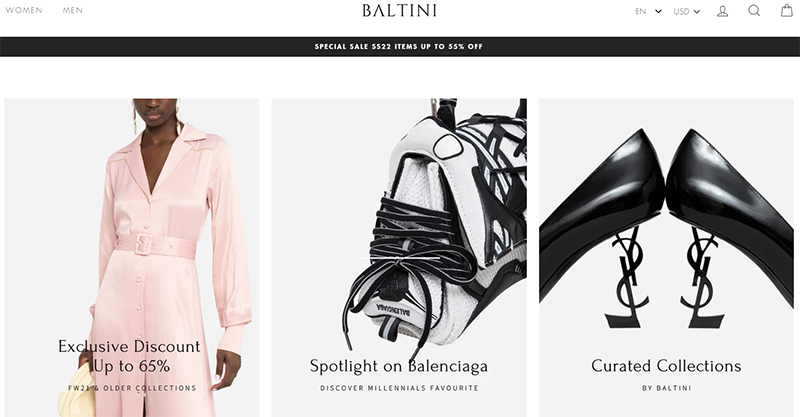Image resolution: width=800 pixels, height=417 pixels.
Task: Expand the USD currency dropdown
Action: tap(687, 11)
